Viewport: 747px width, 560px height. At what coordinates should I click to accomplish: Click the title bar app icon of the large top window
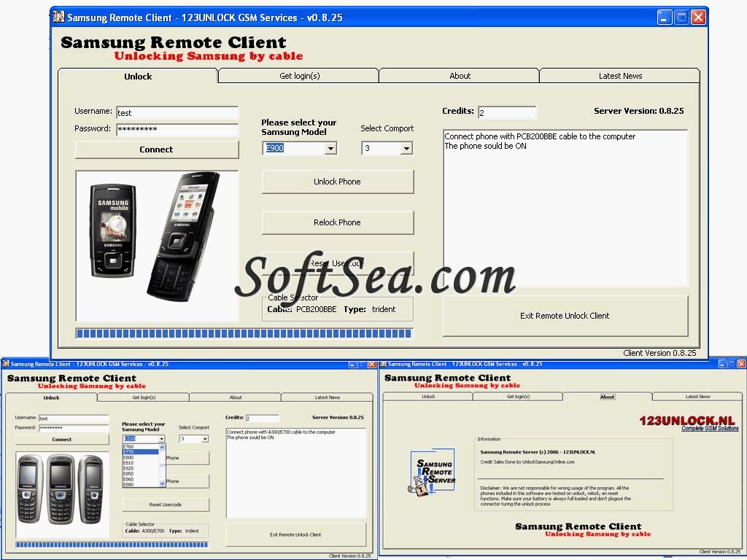[58, 17]
